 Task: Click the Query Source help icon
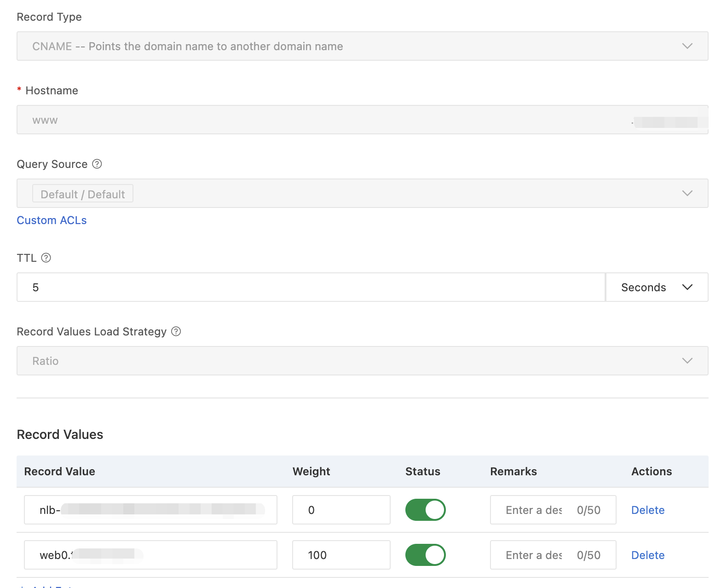97,164
